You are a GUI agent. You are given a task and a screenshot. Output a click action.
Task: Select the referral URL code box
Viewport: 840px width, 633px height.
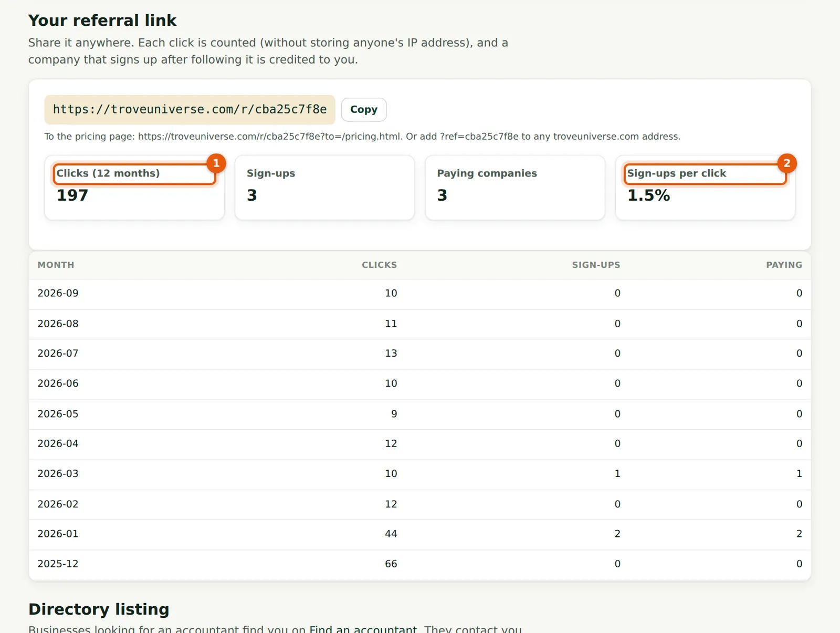tap(190, 109)
